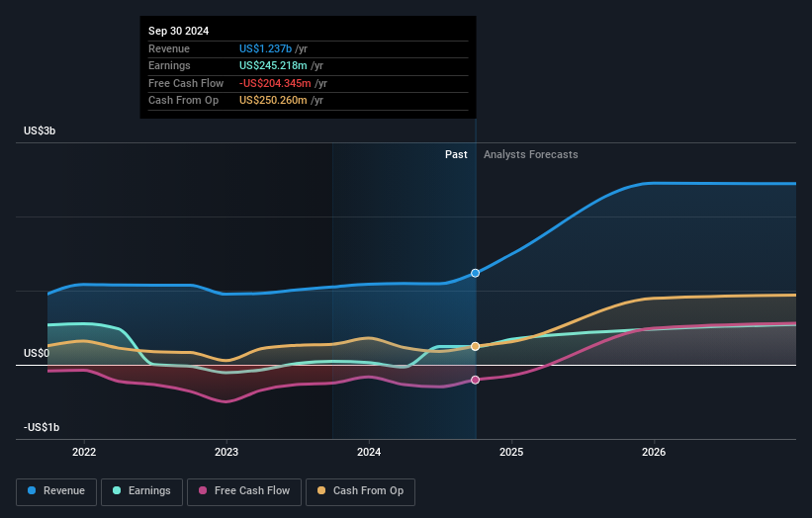Toggle the Earnings legend button

(141, 491)
